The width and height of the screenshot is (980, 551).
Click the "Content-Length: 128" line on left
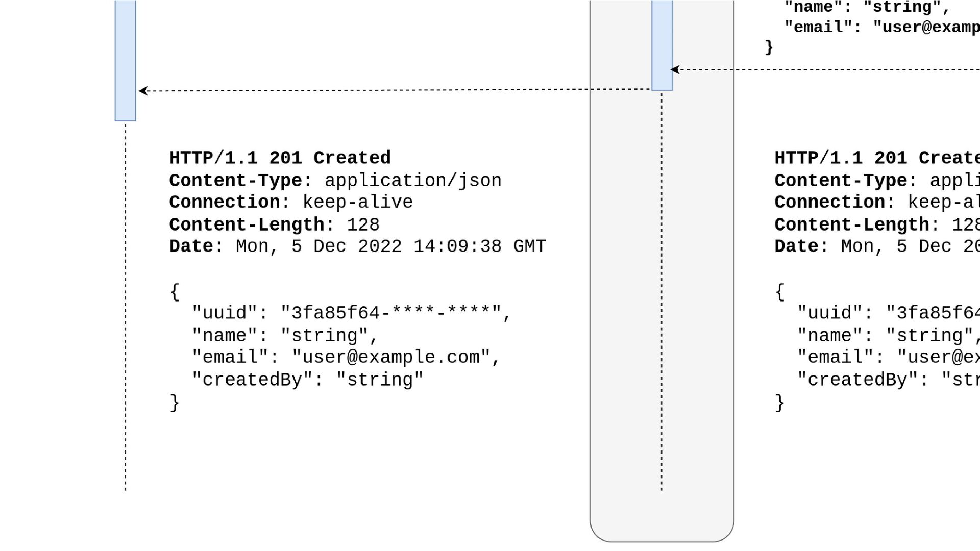coord(274,224)
